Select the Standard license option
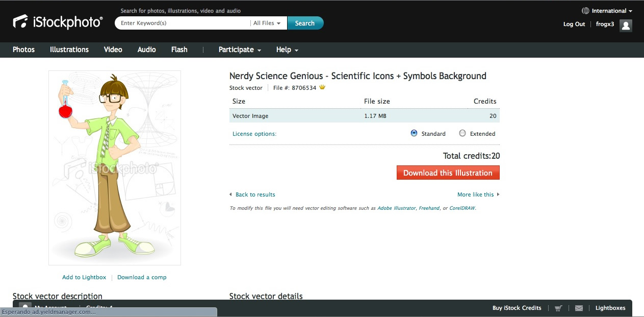 (x=414, y=133)
